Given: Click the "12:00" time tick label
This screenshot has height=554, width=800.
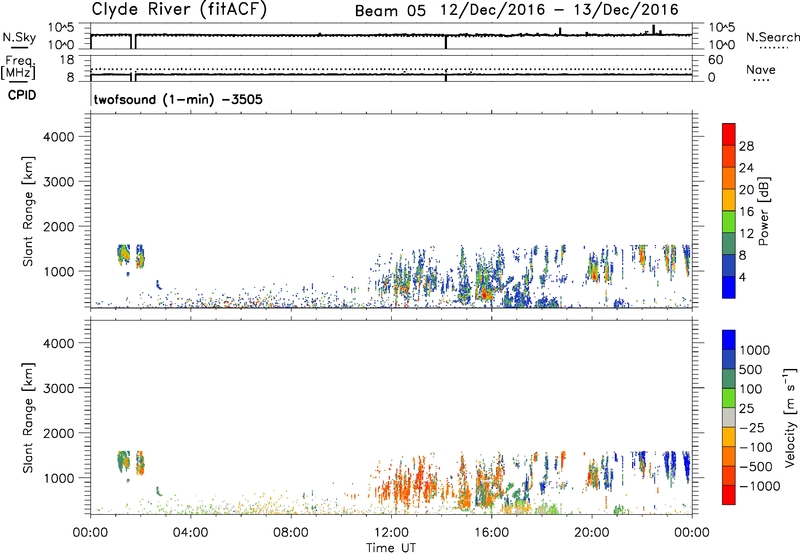Looking at the screenshot, I should click(391, 533).
